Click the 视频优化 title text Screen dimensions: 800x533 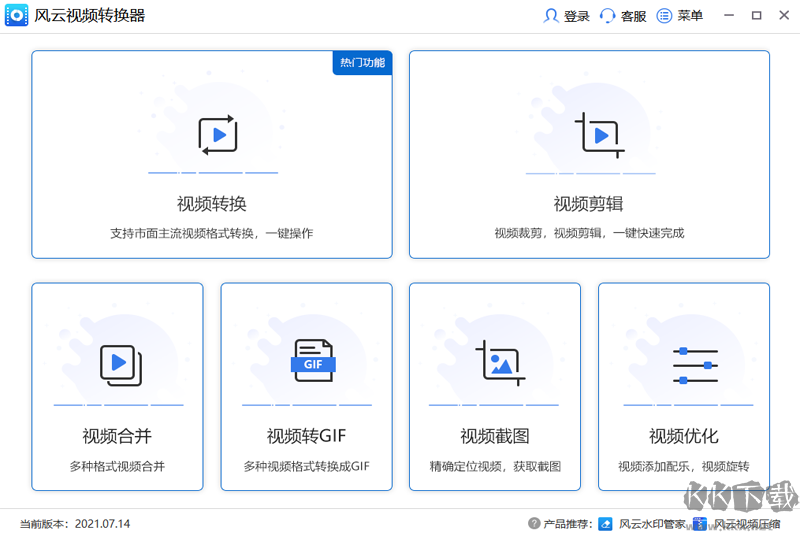tap(684, 436)
